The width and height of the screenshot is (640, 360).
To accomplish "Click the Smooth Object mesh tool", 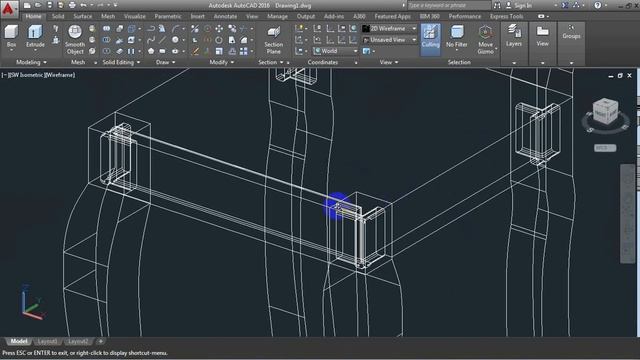I will click(75, 40).
